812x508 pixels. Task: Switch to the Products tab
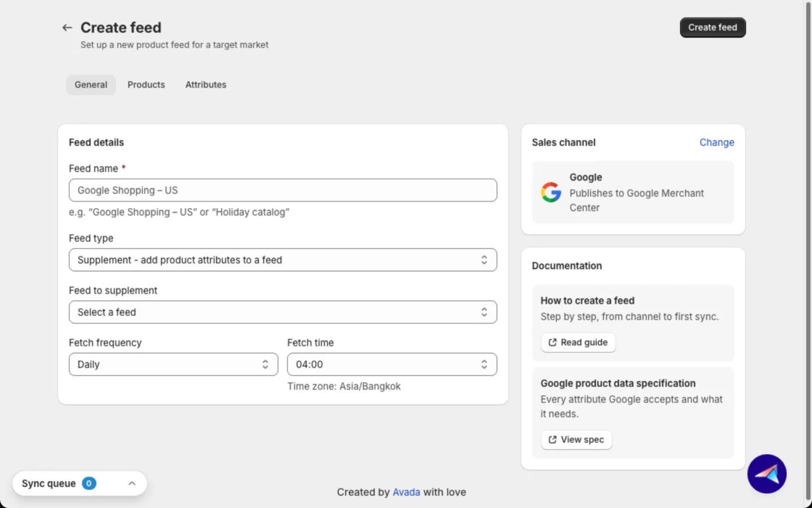pyautogui.click(x=146, y=85)
